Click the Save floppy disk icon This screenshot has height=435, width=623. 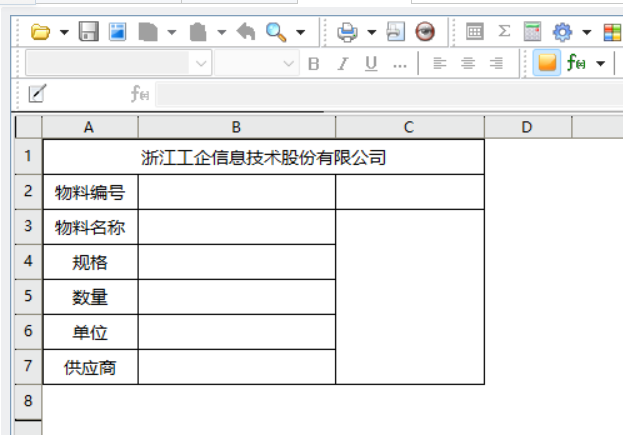coord(89,31)
